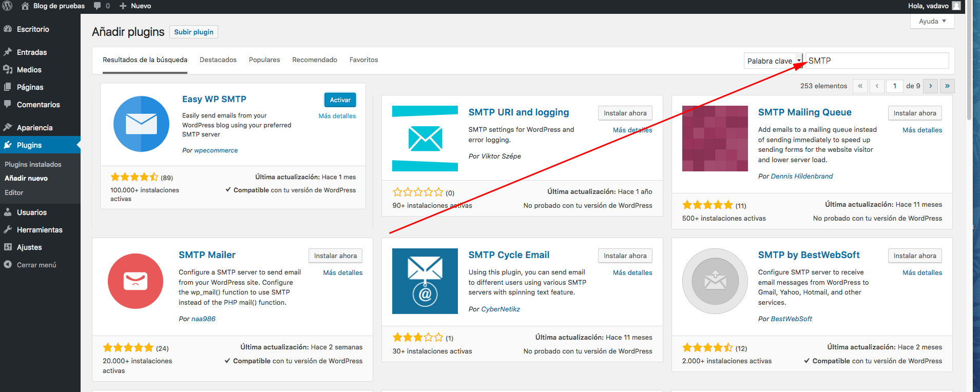
Task: Switch to the Destacados tab
Action: pyautogui.click(x=218, y=60)
